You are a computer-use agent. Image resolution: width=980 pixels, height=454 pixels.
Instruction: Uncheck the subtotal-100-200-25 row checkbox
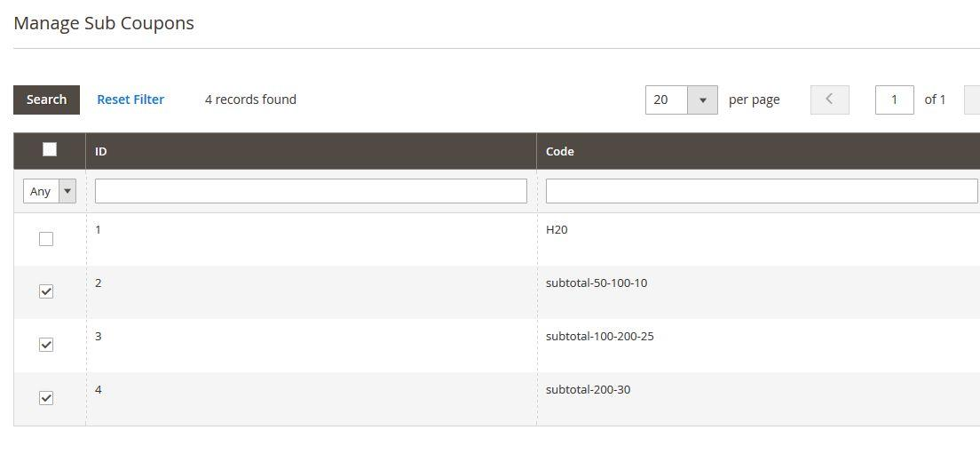(x=46, y=345)
